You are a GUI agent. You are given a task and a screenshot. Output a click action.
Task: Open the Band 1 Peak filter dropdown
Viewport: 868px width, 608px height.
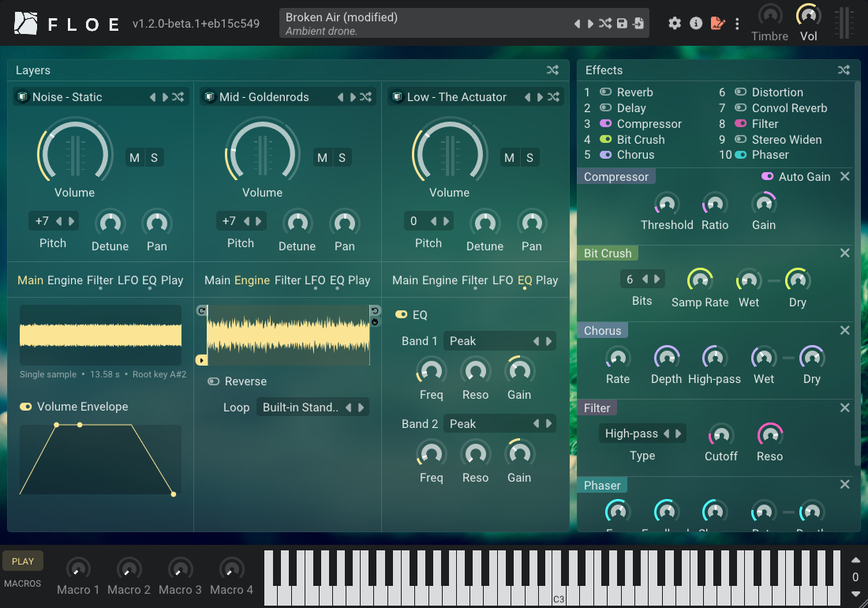point(500,340)
